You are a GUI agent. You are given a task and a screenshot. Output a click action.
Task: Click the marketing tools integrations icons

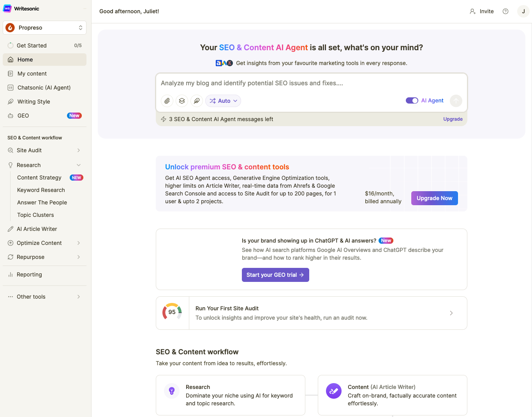point(224,63)
